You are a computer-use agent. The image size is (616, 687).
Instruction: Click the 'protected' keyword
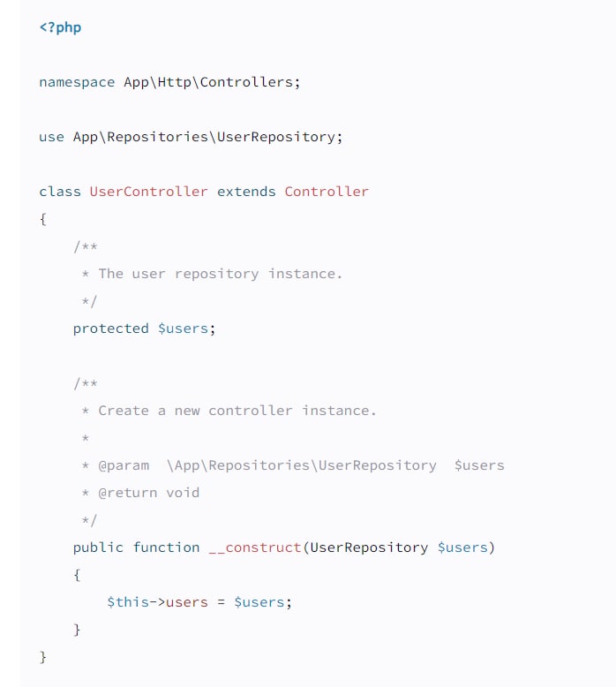111,328
